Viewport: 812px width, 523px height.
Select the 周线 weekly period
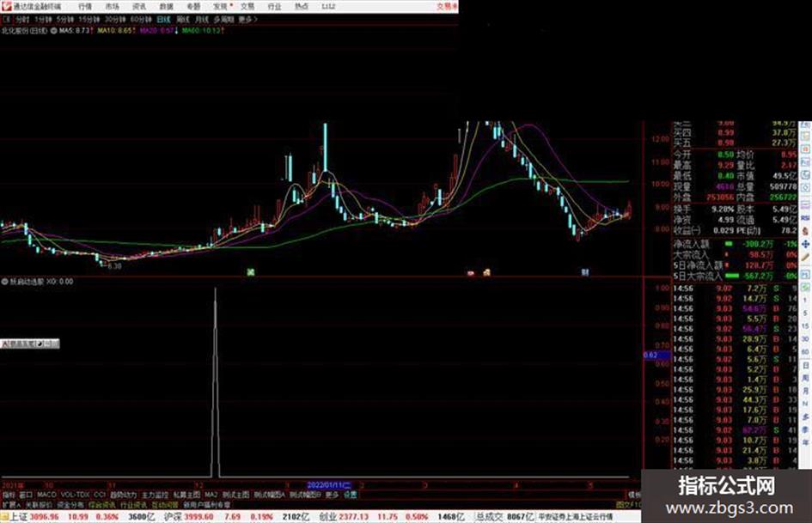click(183, 19)
